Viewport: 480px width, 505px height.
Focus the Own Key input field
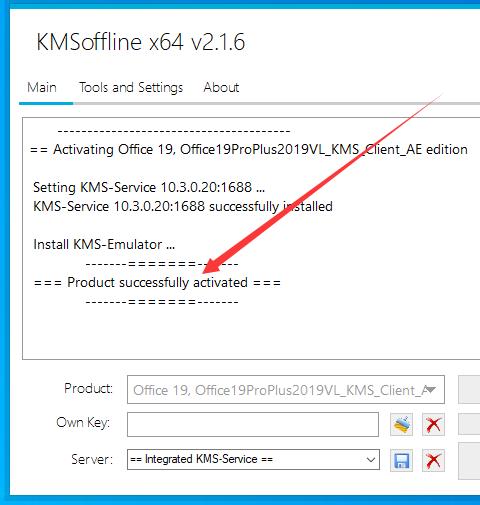point(253,424)
